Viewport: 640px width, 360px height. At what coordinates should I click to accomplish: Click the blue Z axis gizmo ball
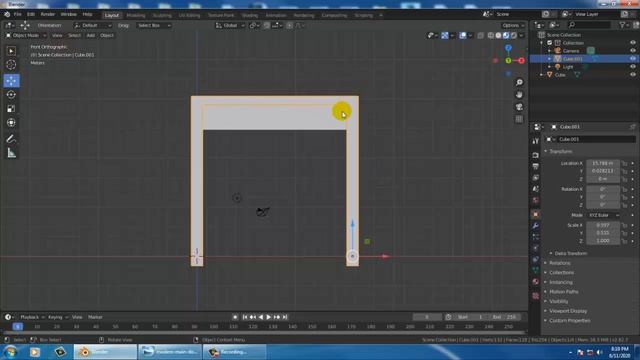[508, 48]
